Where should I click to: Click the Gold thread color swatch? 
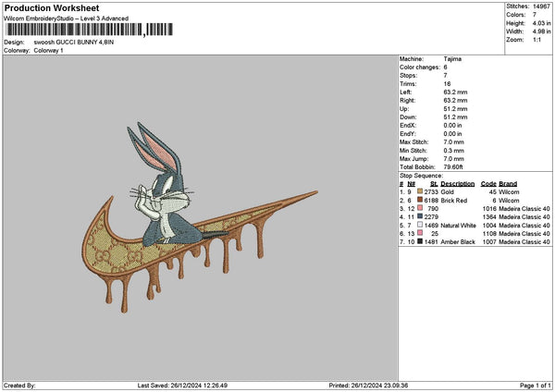click(x=420, y=191)
